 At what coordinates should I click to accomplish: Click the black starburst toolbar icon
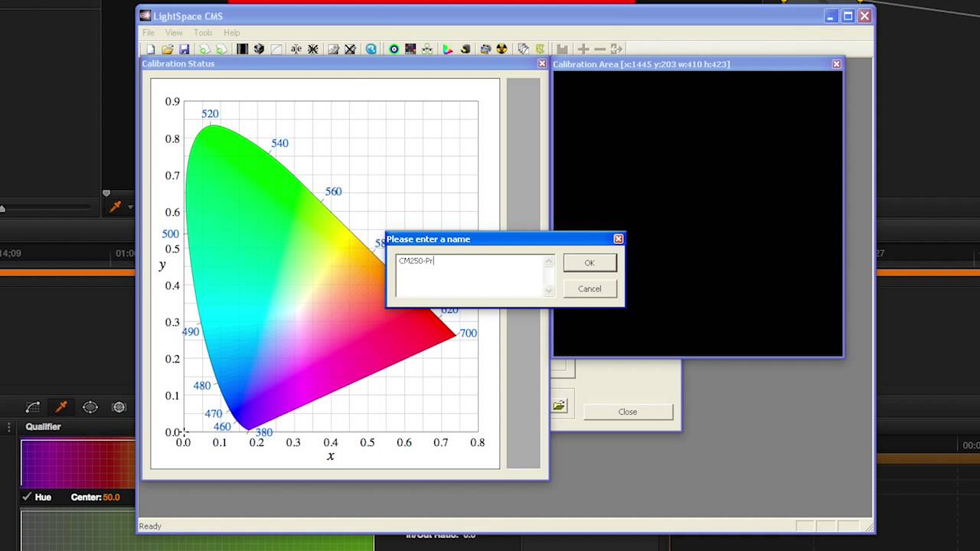coord(313,49)
